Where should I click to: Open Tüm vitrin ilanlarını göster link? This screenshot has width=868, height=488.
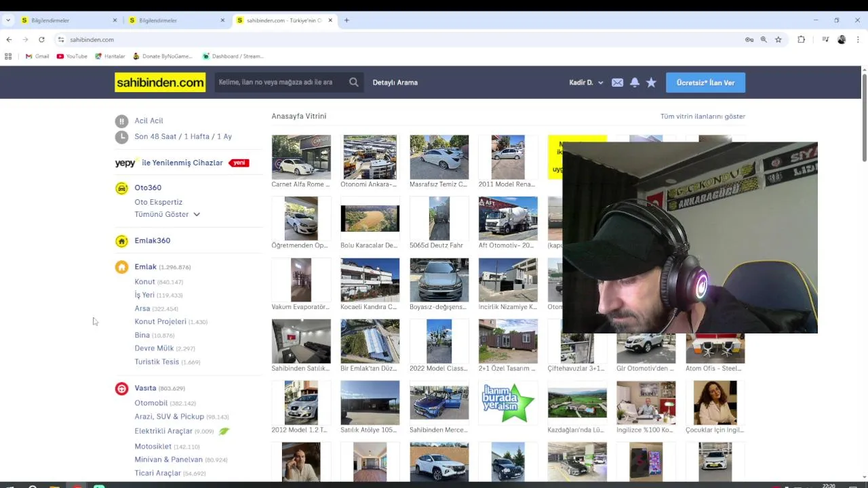click(703, 117)
